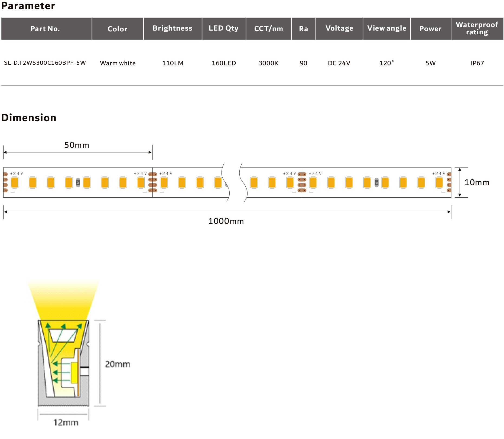Click the 10mm strip width label
504x439 pixels.
pyautogui.click(x=477, y=182)
